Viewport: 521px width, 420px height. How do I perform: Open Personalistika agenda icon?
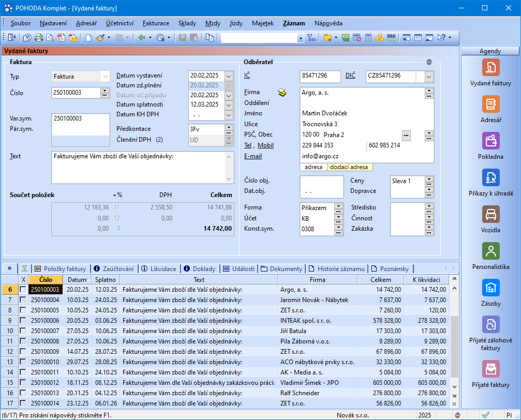[491, 251]
